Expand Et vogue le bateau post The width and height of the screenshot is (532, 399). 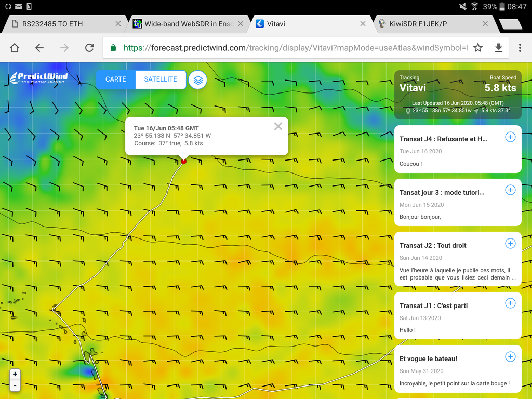510,356
